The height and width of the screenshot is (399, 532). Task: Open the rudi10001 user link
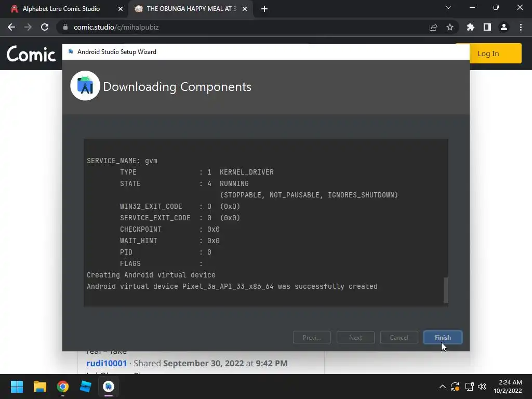pyautogui.click(x=106, y=363)
